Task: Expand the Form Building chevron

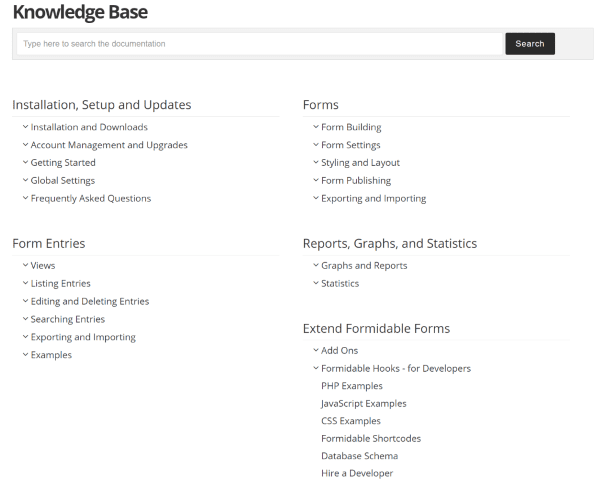Action: (x=316, y=127)
